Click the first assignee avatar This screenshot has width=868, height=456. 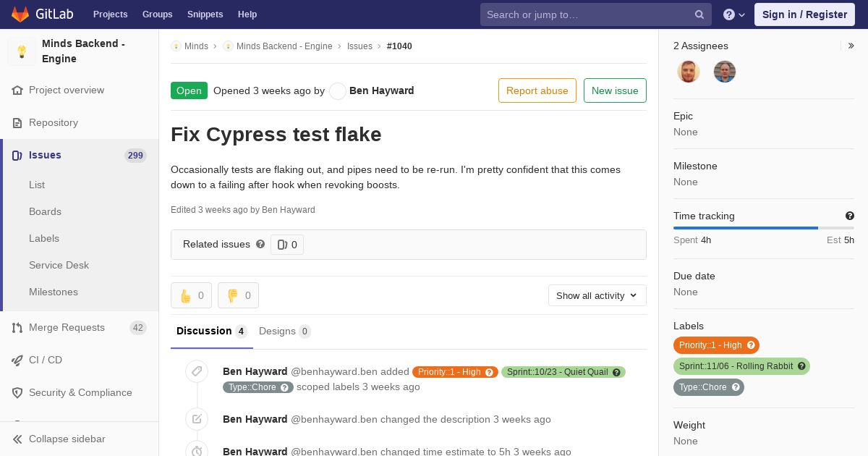[x=689, y=72]
